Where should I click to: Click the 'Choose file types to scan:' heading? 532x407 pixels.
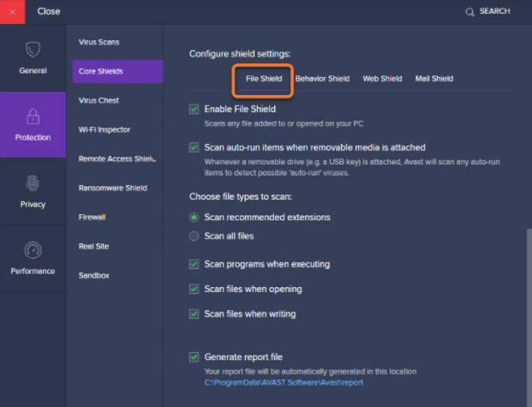click(x=241, y=197)
